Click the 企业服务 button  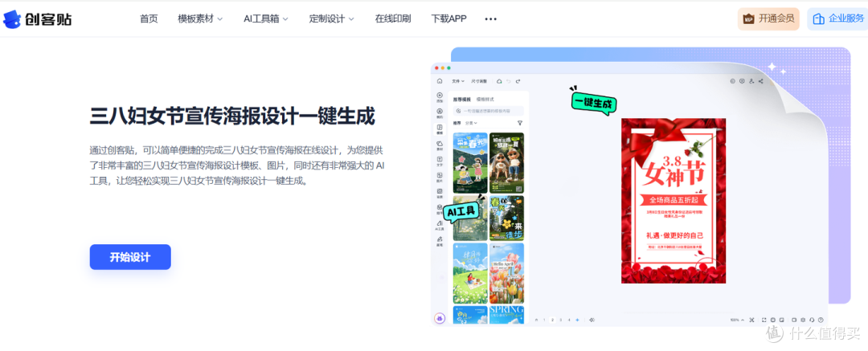click(x=837, y=18)
